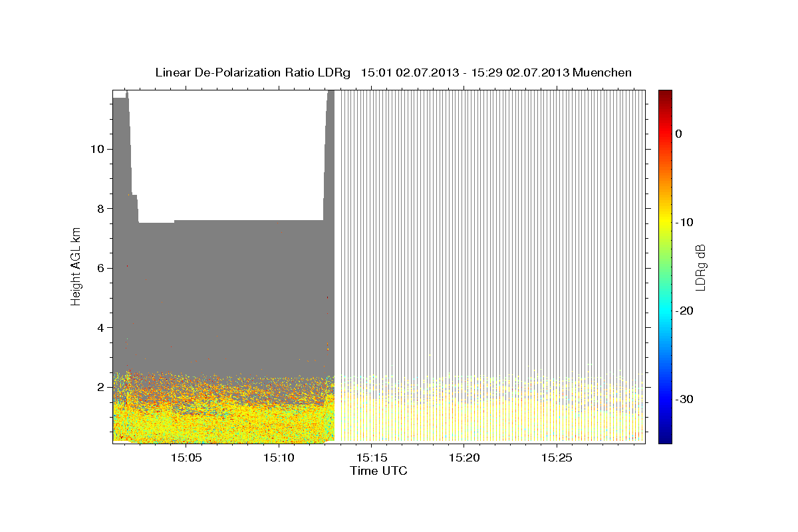Select the 15:10 time tick label

coord(279,458)
